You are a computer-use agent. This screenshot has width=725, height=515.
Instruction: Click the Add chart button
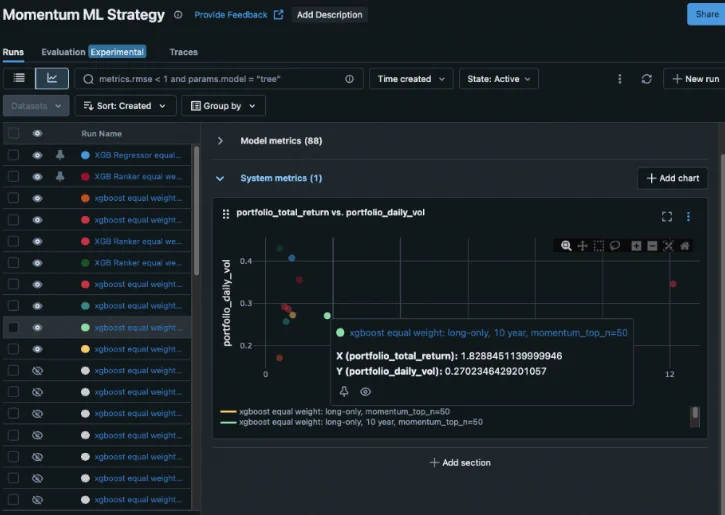pyautogui.click(x=673, y=178)
